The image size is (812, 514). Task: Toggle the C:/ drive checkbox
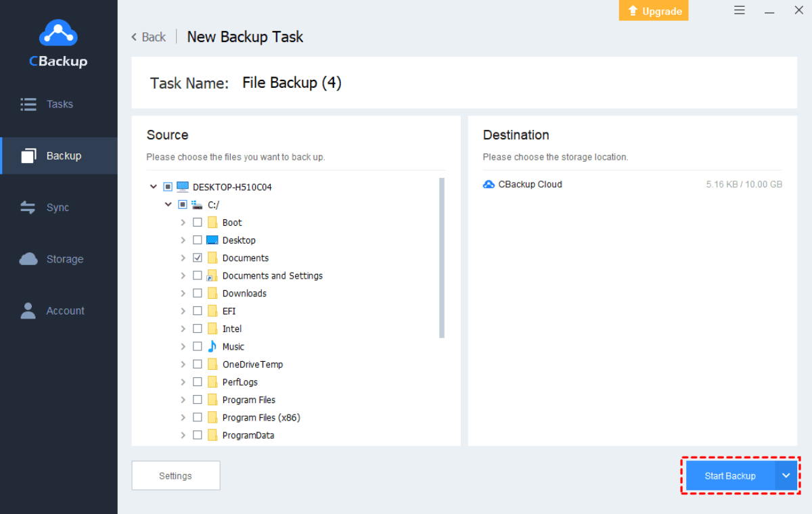[183, 204]
